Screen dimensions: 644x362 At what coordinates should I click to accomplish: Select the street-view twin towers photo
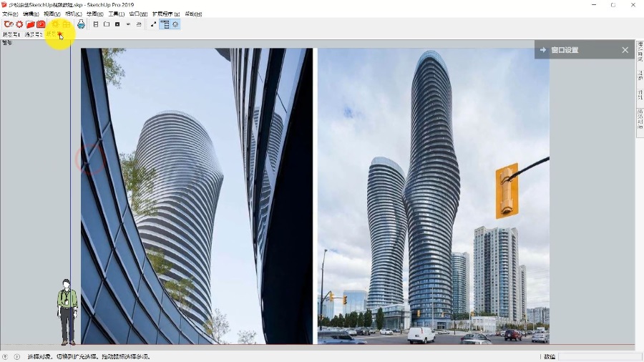point(434,196)
